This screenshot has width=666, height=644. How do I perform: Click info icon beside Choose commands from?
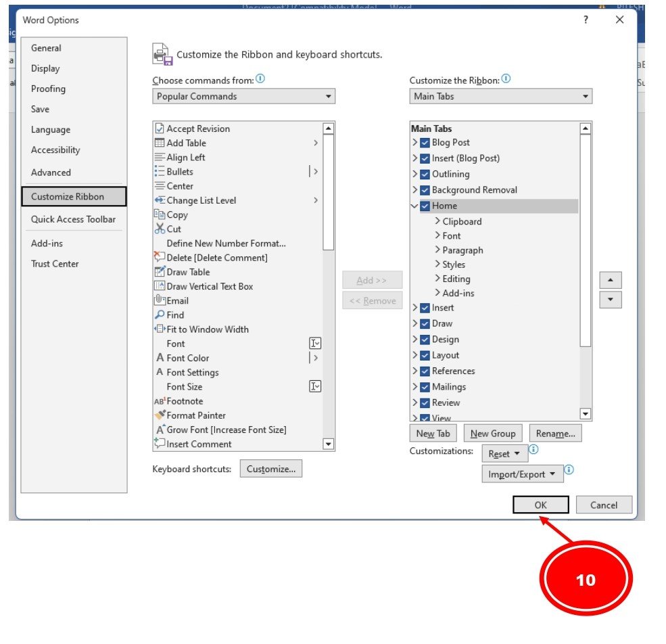(x=260, y=78)
